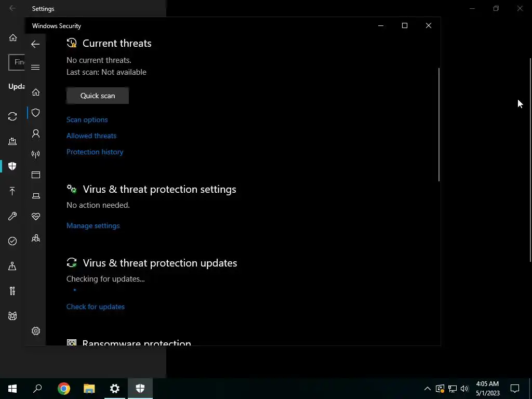
Task: Select Windows Security shield in Settings sidebar
Action: pyautogui.click(x=12, y=166)
